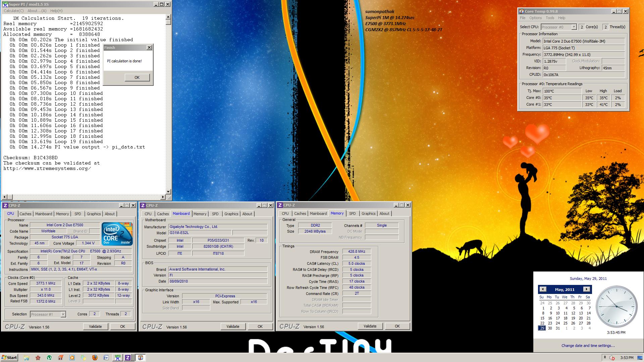The image size is (644, 362).
Task: Click the orange house icon in the taskbar
Action: coord(60,358)
